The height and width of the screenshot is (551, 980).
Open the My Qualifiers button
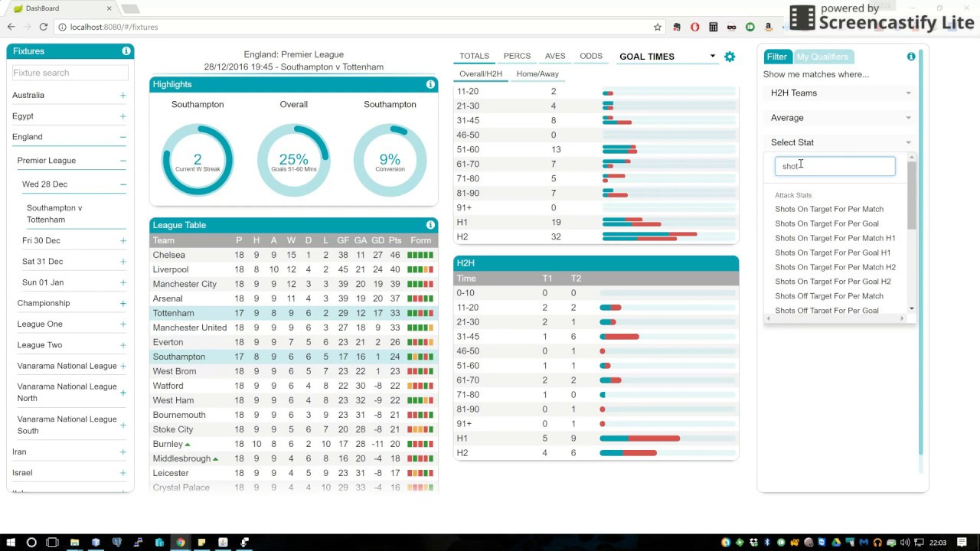click(822, 57)
